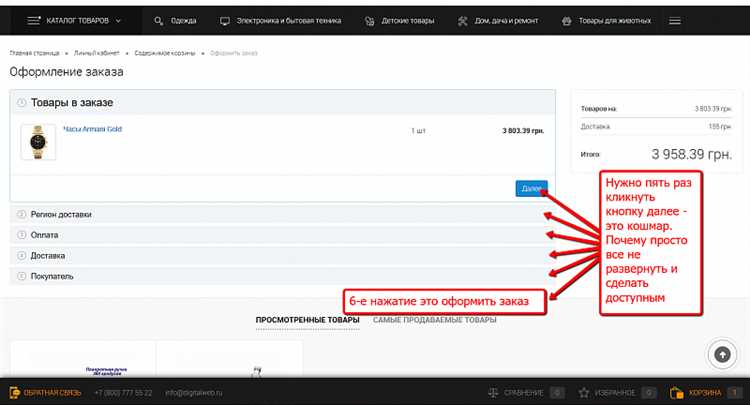Click the paw icon beside Товары для животных
This screenshot has width=750, height=405.
pos(567,21)
